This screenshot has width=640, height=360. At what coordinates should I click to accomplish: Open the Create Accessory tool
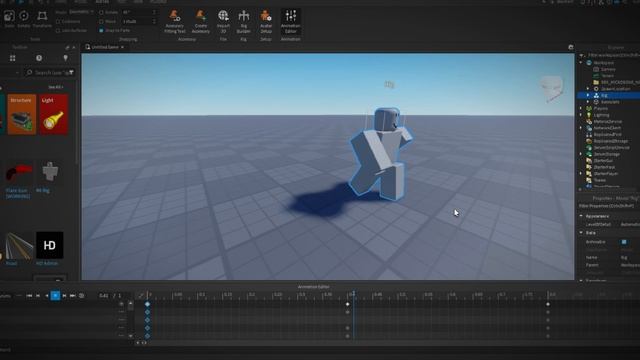point(200,22)
